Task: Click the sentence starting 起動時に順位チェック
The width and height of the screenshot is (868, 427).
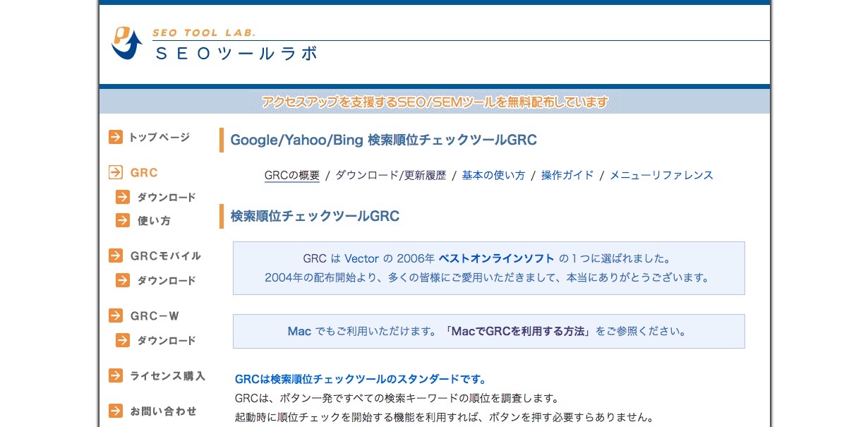Action: click(445, 416)
